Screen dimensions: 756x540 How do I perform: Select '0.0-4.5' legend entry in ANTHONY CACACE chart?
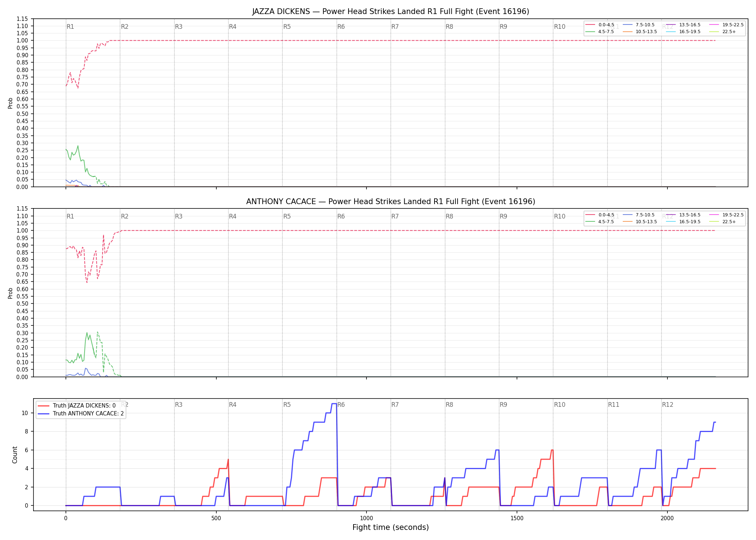(x=600, y=215)
